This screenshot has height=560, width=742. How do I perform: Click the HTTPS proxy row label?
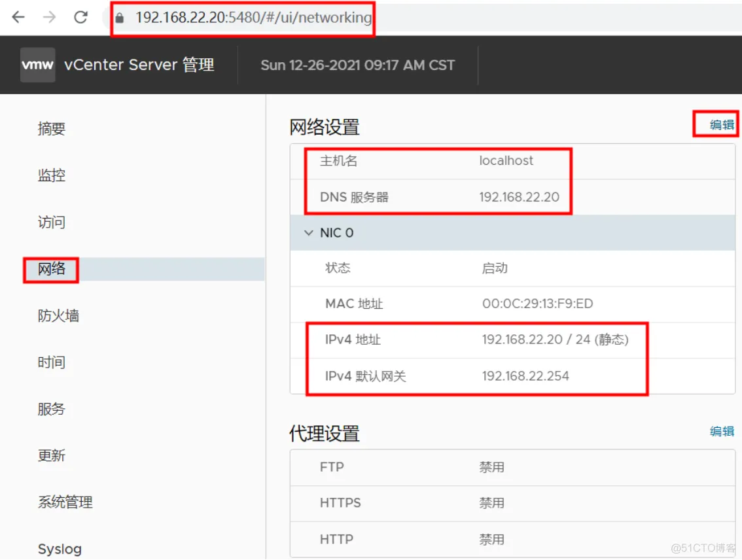(x=340, y=503)
